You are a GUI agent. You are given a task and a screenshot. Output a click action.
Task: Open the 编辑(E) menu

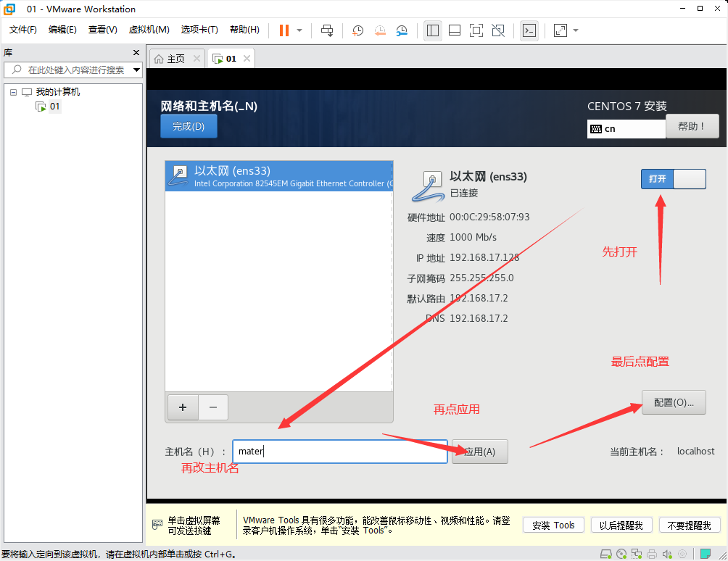(x=62, y=30)
